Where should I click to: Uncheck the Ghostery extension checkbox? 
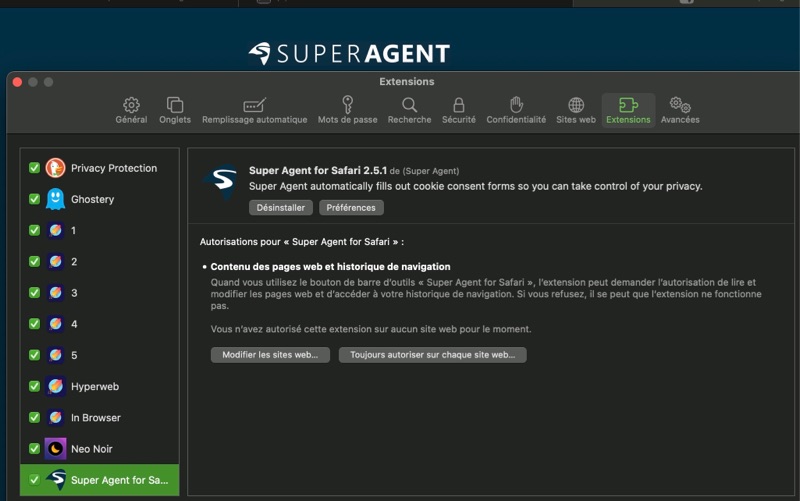[34, 199]
